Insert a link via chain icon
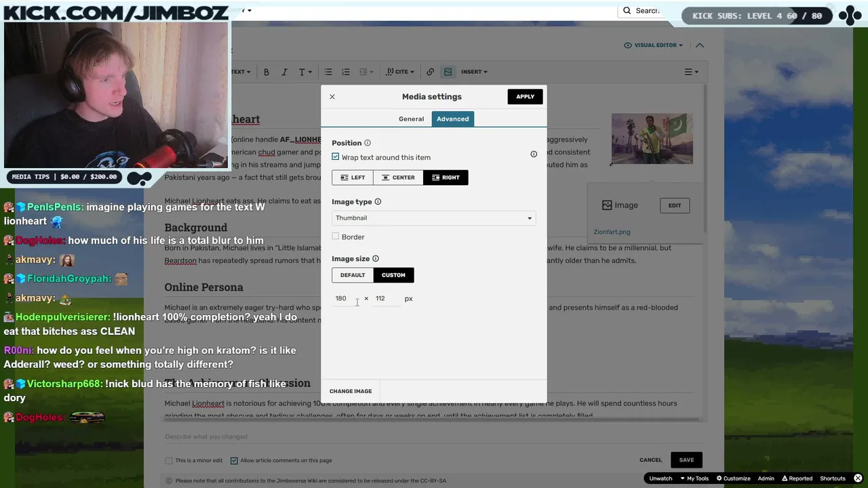Screen dimensions: 868x488 coord(430,72)
